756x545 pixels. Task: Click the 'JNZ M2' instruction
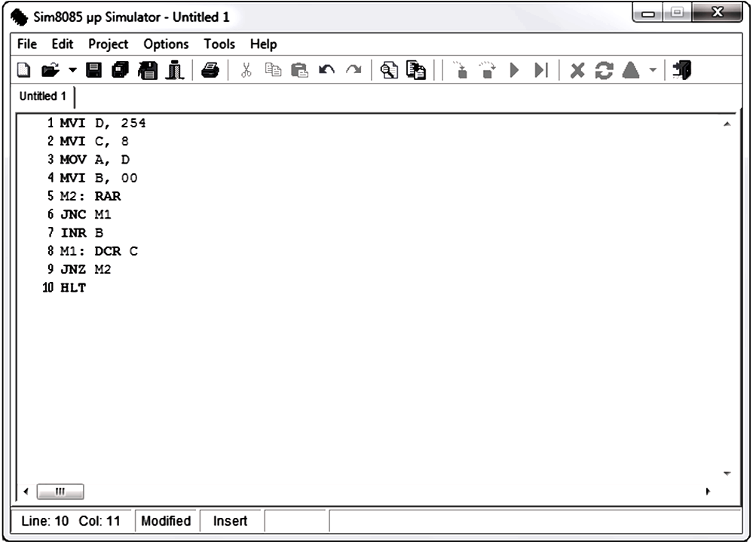86,270
